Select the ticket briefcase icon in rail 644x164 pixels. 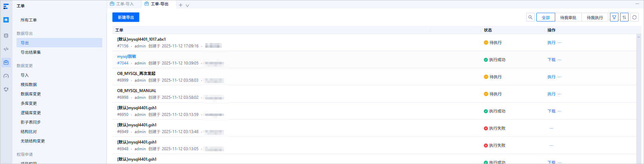[6, 63]
